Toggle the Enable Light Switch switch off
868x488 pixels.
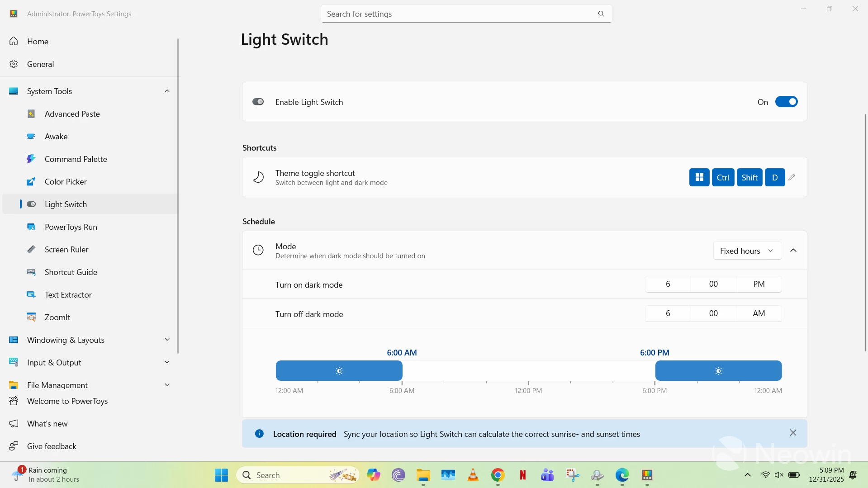click(x=786, y=102)
